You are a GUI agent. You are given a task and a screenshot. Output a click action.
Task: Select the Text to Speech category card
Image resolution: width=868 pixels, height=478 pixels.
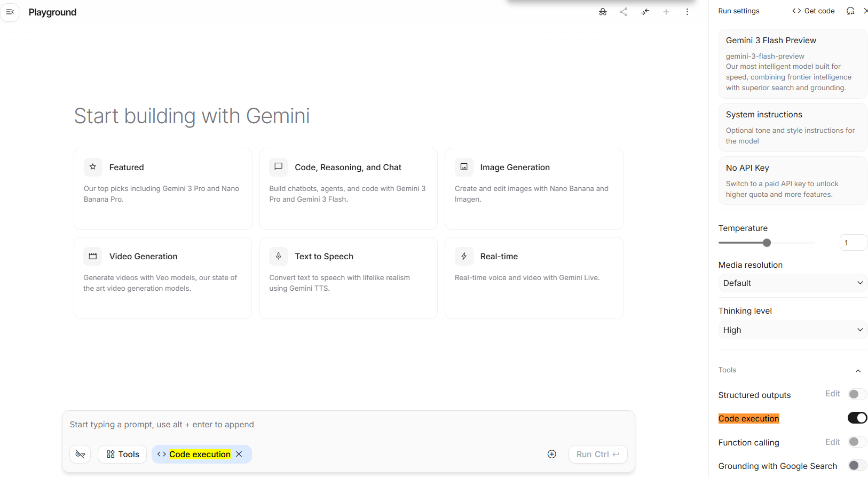coord(348,277)
